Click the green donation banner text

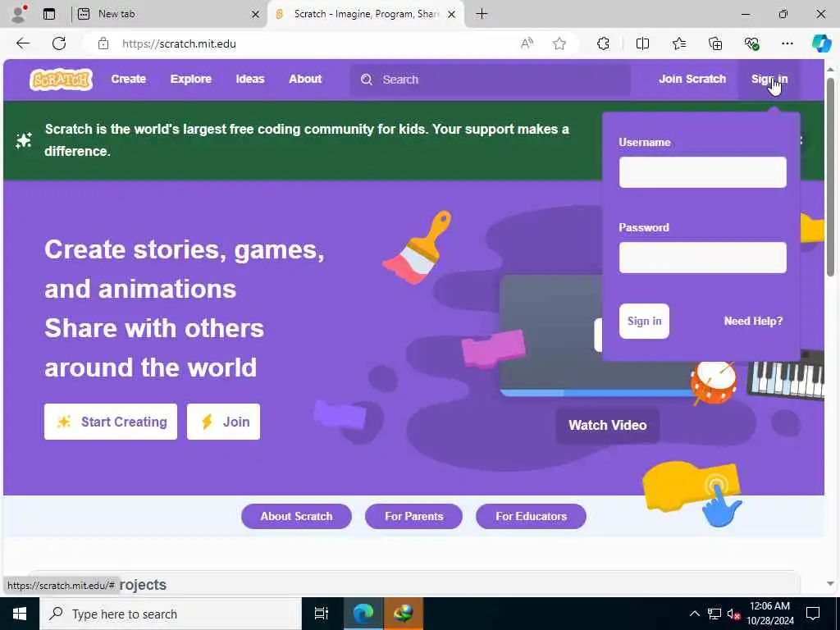[307, 139]
